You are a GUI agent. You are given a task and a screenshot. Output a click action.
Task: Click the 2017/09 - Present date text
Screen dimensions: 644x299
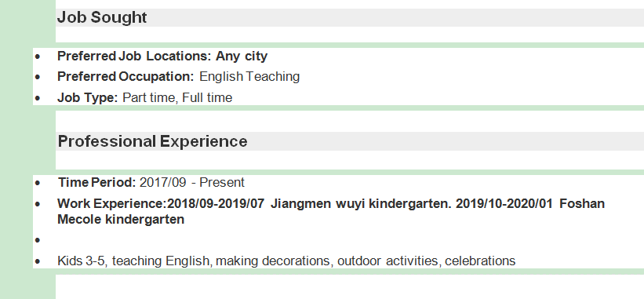click(x=192, y=182)
